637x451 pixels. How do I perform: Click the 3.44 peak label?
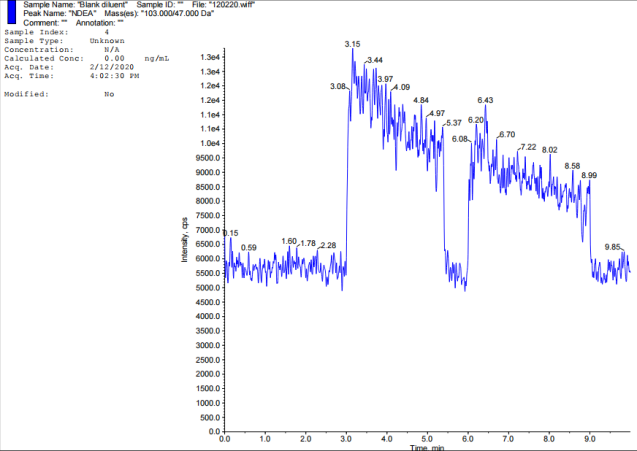(x=375, y=61)
